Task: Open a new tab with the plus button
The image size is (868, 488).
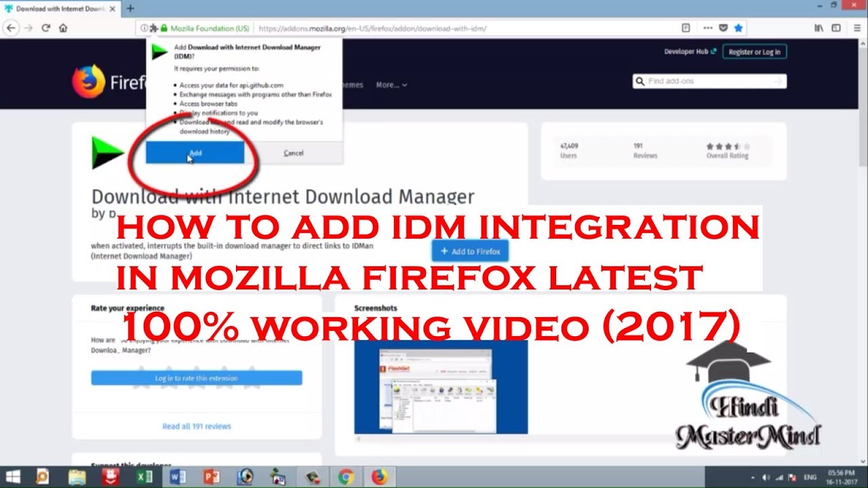Action: 130,9
